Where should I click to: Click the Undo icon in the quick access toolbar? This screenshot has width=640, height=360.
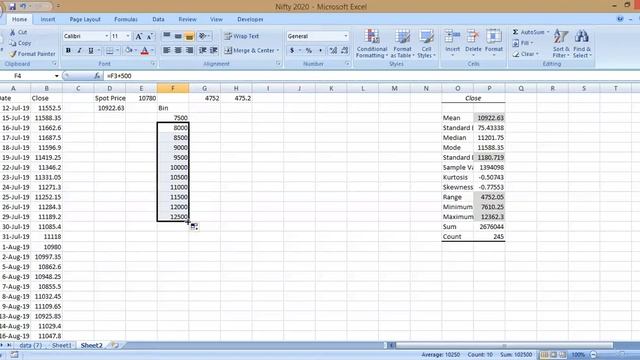23,7
